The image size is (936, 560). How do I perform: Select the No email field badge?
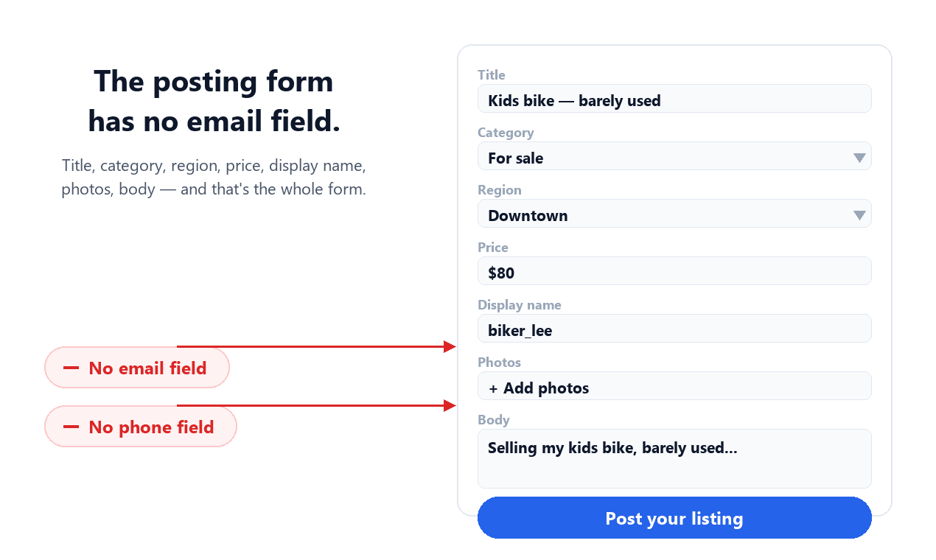(137, 368)
